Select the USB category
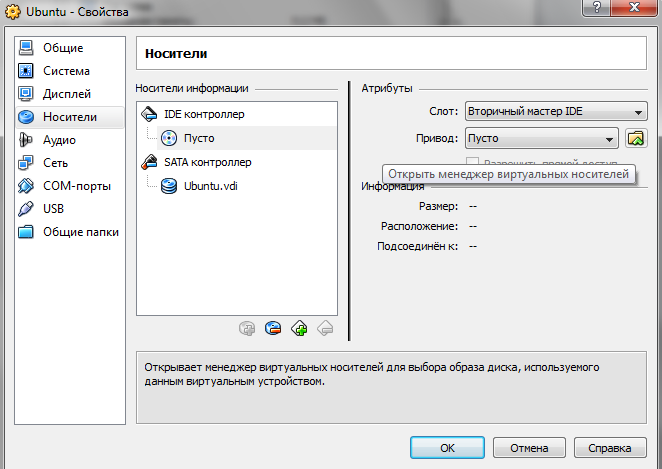The width and height of the screenshot is (662, 469). click(70, 209)
